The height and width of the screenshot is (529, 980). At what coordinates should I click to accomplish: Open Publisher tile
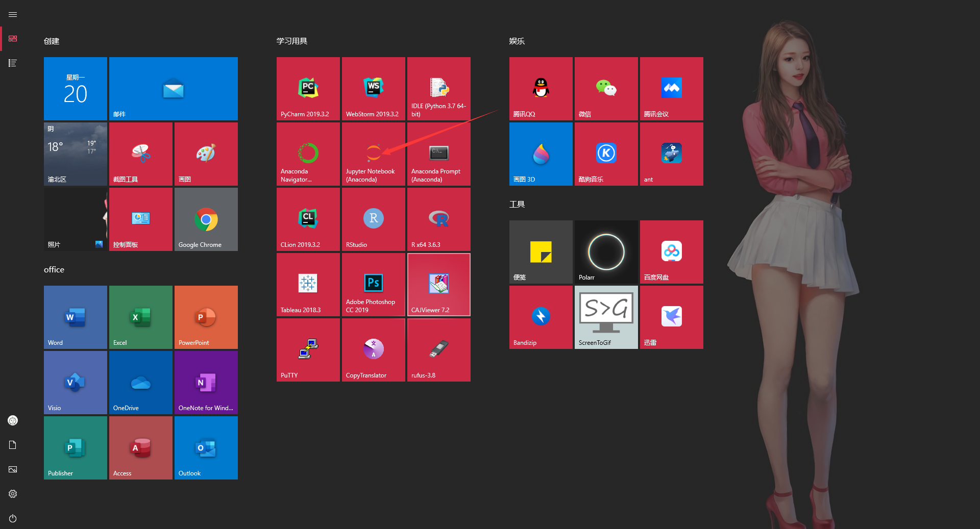coord(76,448)
